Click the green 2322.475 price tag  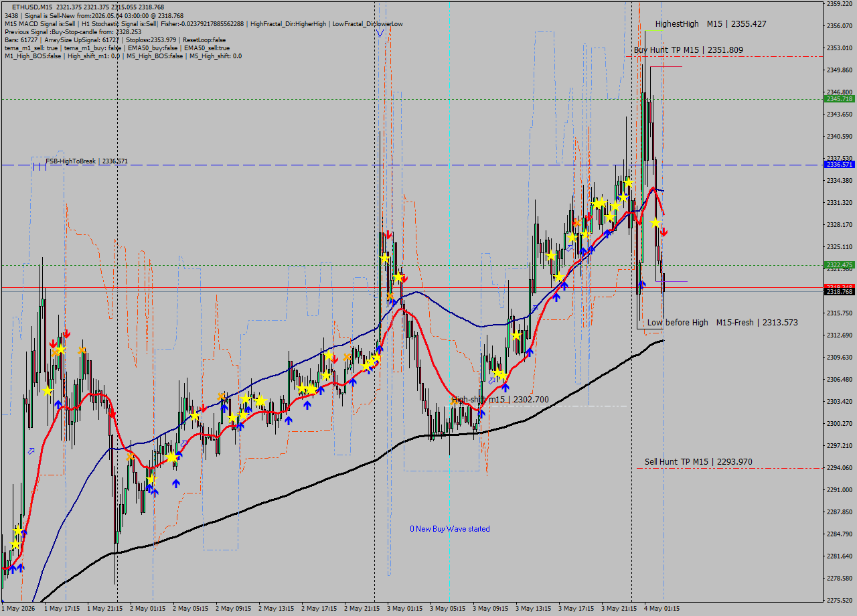[x=840, y=265]
